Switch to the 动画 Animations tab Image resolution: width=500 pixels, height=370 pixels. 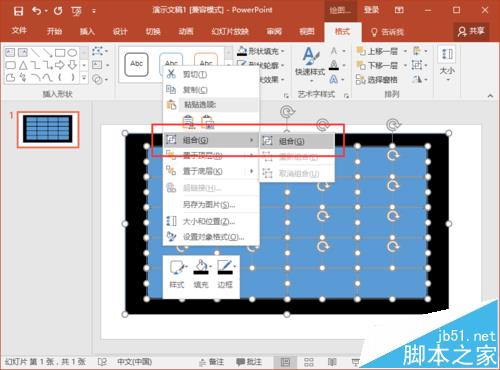pos(186,31)
